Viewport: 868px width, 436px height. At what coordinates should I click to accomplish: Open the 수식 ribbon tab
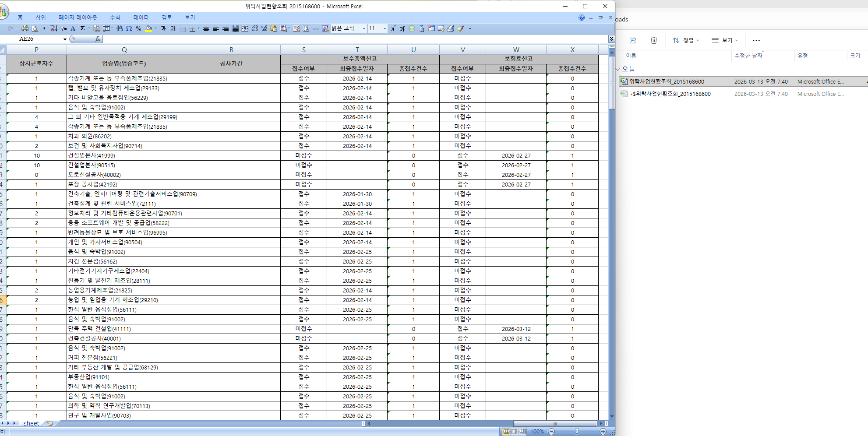click(115, 18)
